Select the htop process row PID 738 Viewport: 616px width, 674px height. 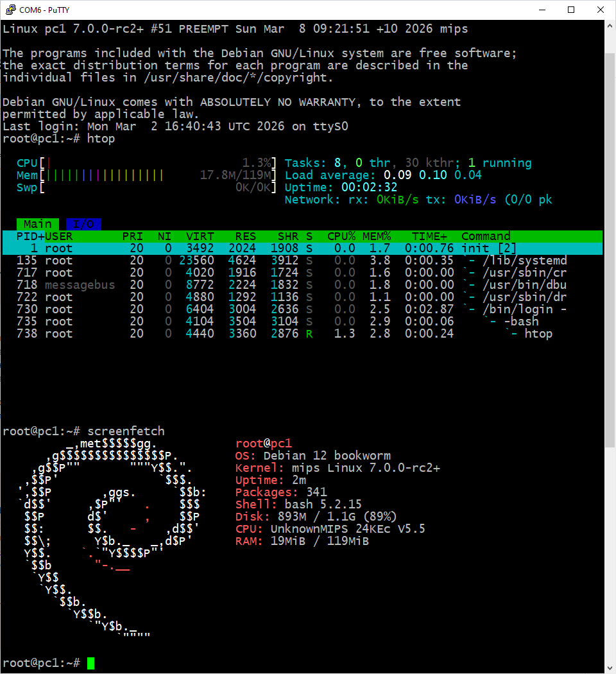click(302, 334)
